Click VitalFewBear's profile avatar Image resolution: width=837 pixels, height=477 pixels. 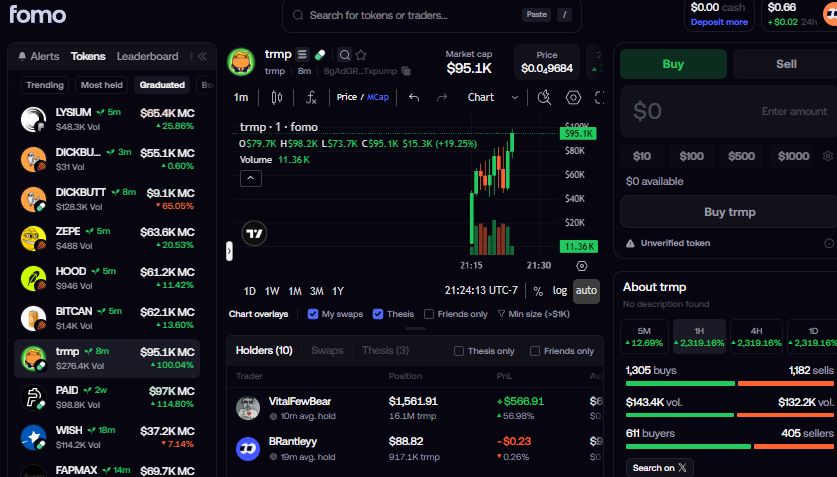248,408
